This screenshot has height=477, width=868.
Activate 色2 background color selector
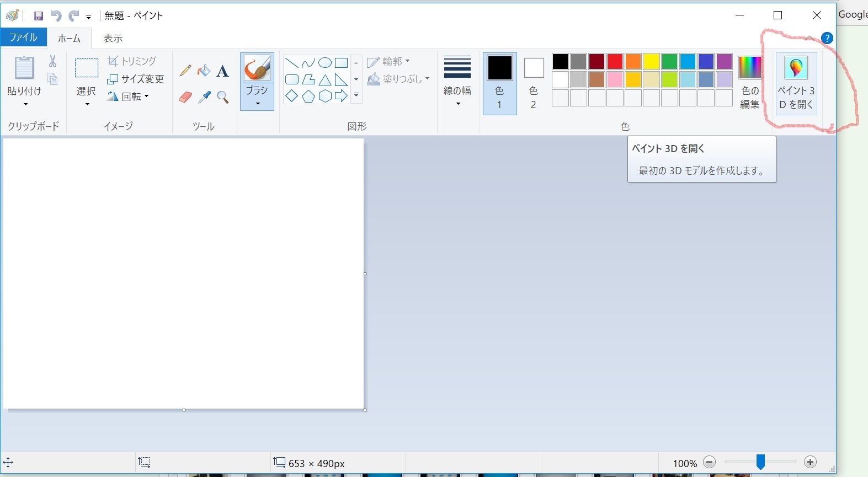tap(534, 83)
